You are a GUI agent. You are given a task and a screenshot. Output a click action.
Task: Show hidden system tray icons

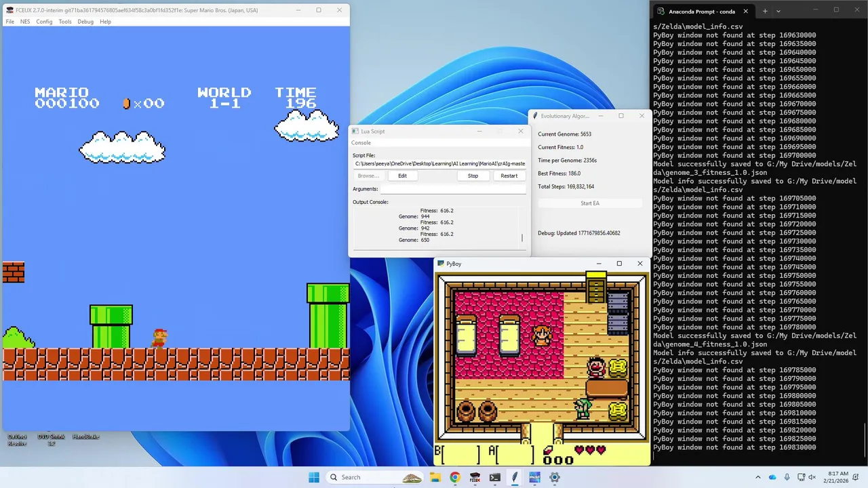(x=758, y=477)
